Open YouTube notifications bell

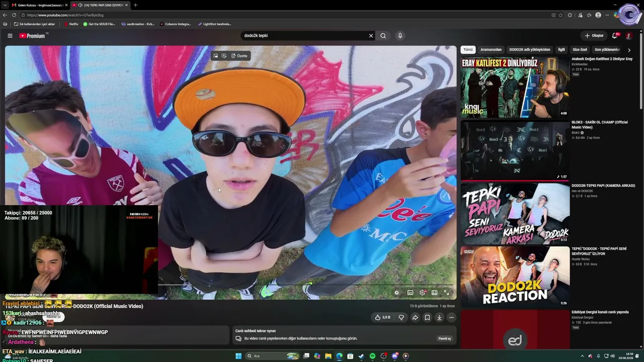(x=614, y=36)
